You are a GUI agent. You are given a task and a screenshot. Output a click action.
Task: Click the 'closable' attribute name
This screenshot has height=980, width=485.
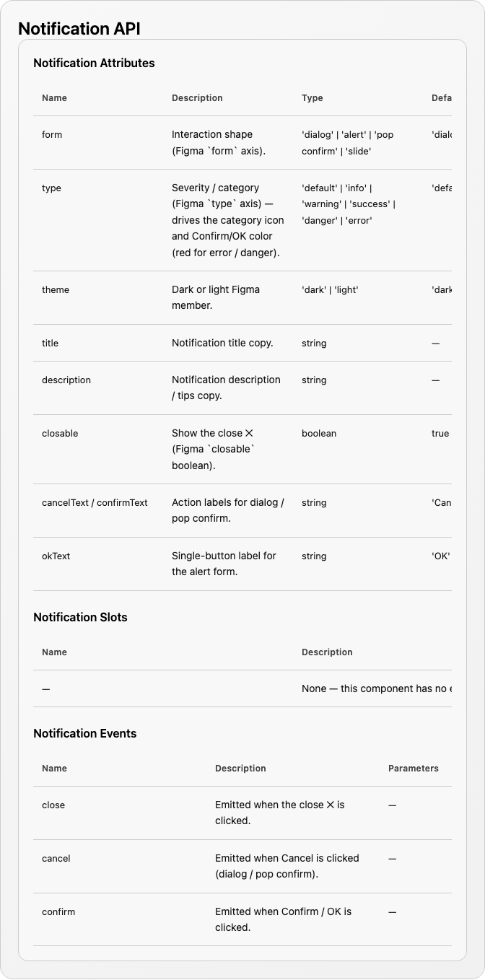(x=60, y=433)
